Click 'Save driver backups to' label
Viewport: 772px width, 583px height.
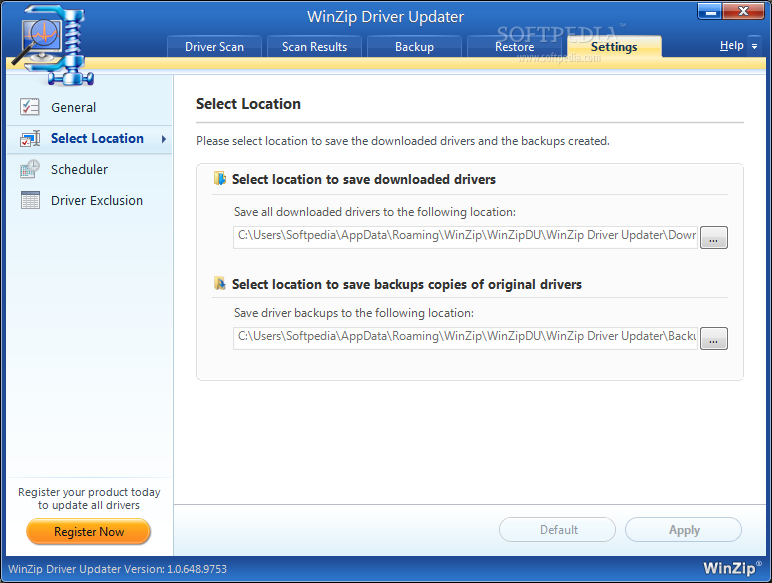tap(354, 313)
